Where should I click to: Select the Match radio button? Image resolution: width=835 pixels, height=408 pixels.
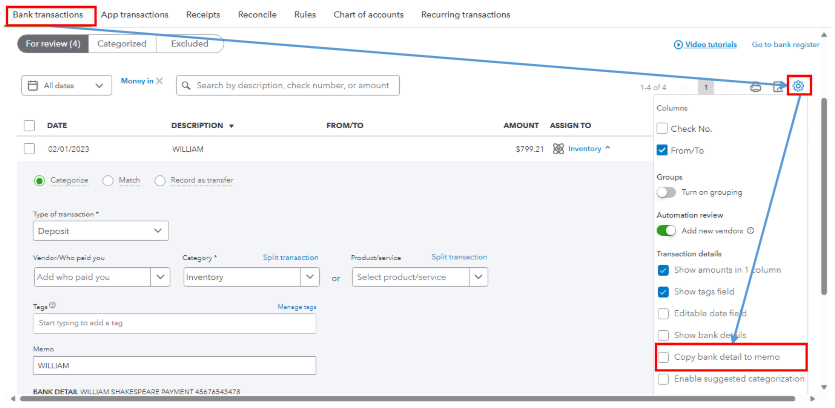click(x=108, y=181)
